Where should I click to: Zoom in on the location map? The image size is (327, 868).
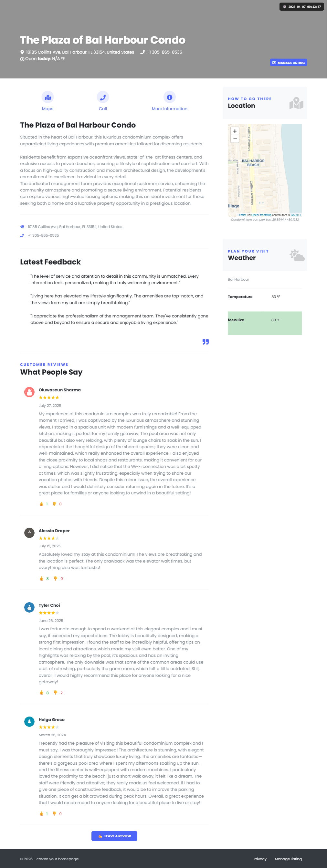tap(235, 131)
